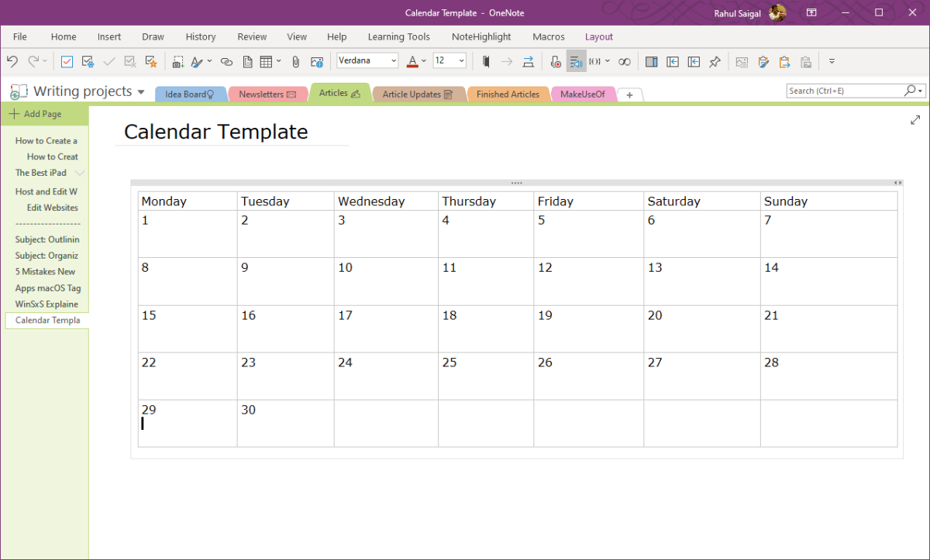This screenshot has height=560, width=930.
Task: Expand the page with the diagonal arrows icon
Action: 915,119
